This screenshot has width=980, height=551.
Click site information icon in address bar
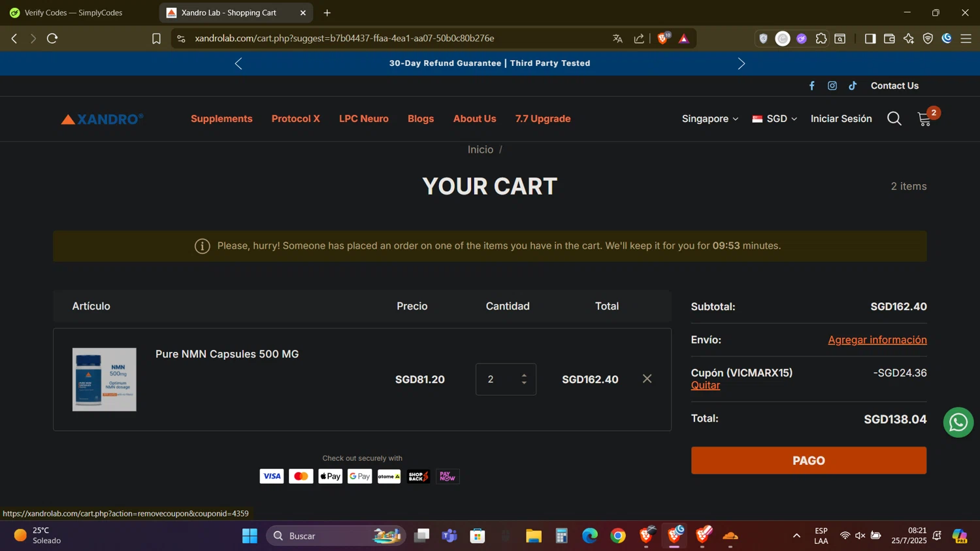pos(182,39)
